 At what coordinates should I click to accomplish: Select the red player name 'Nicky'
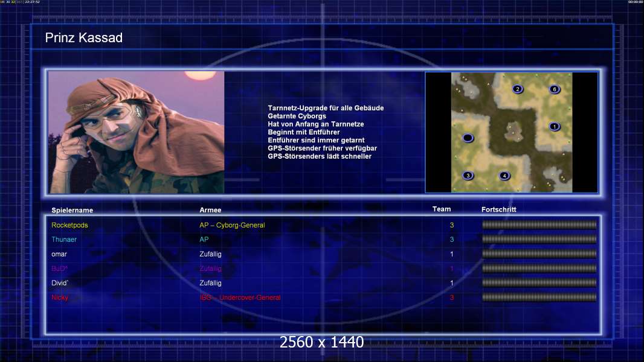pos(60,297)
